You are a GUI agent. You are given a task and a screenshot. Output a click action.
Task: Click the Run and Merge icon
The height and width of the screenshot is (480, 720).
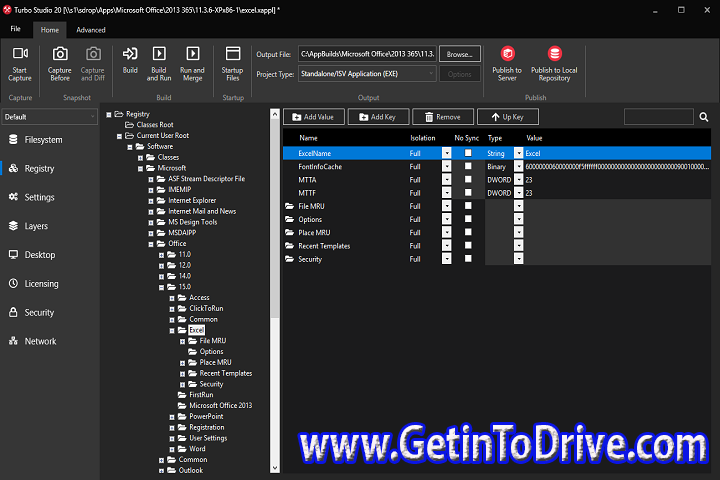click(192, 54)
